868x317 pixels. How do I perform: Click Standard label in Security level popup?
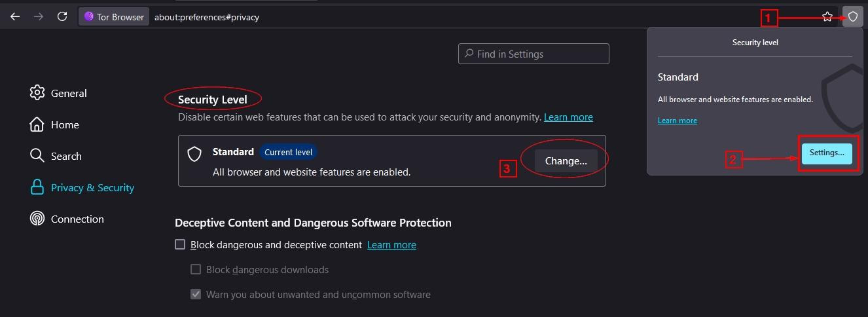click(x=678, y=77)
